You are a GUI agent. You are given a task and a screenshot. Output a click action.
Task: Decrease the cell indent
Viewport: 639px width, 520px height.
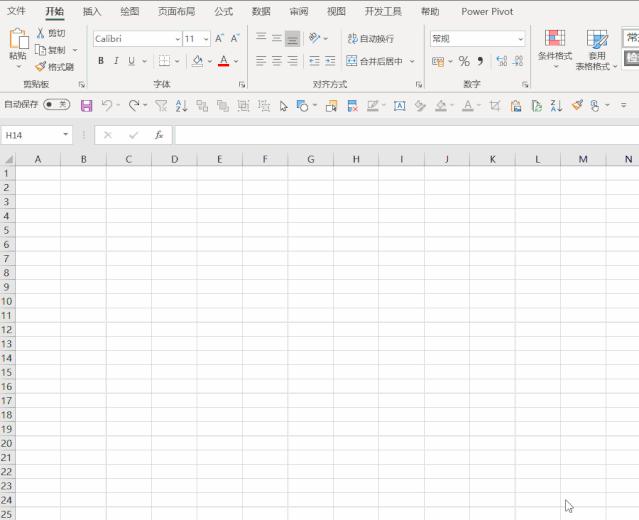tap(314, 61)
